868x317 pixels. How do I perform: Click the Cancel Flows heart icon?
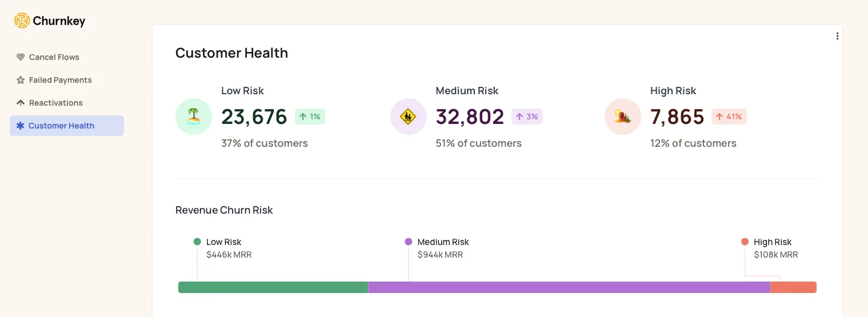tap(21, 57)
